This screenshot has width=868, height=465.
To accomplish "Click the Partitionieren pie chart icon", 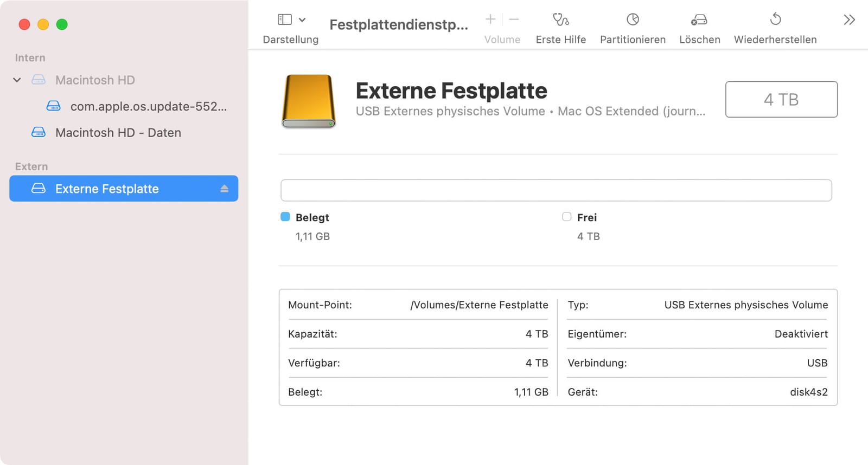I will (633, 20).
